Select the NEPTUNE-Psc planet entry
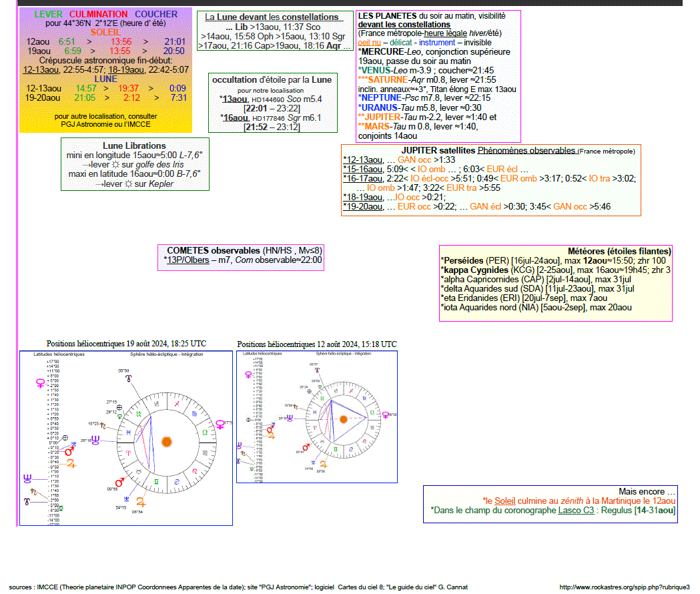 point(424,98)
